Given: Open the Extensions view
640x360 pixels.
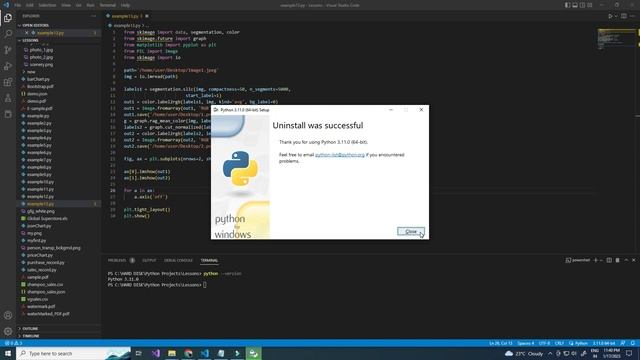Looking at the screenshot, I should pos(8,82).
